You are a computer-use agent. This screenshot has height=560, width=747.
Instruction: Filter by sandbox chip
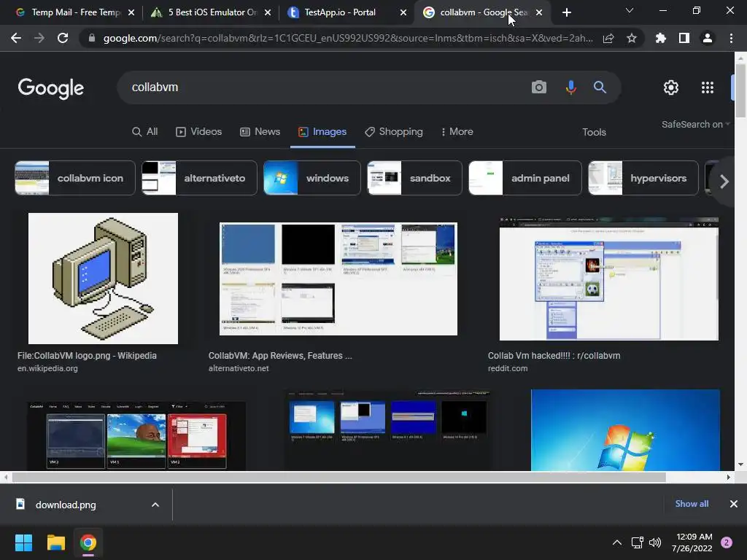point(414,178)
